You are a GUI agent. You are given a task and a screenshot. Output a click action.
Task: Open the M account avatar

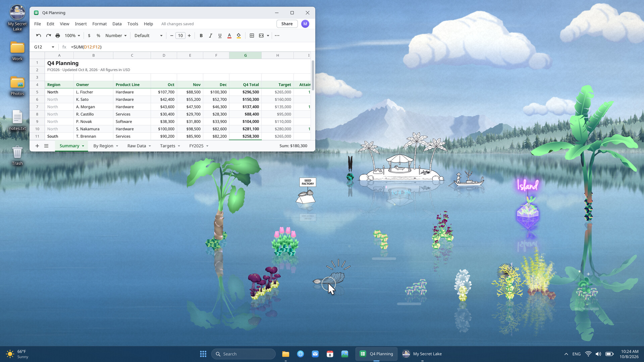305,24
